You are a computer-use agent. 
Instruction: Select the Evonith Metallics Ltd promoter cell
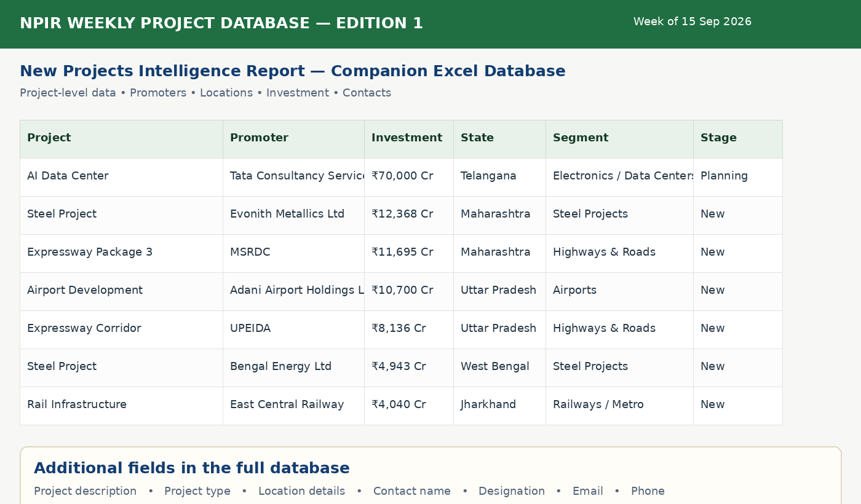coord(293,215)
